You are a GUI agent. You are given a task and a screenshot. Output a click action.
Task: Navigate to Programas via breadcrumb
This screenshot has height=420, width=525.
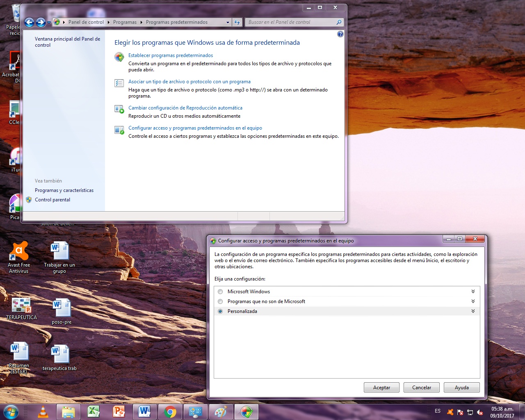tap(124, 22)
